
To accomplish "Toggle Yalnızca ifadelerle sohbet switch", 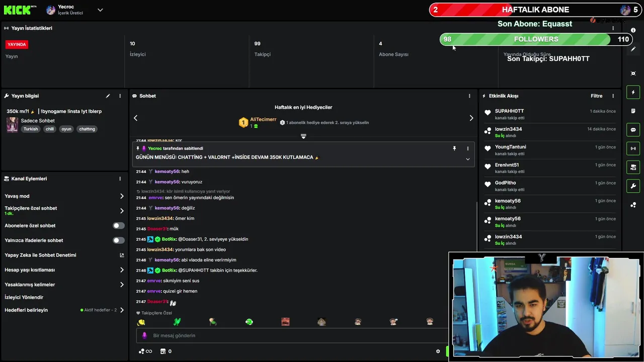I will [x=119, y=240].
